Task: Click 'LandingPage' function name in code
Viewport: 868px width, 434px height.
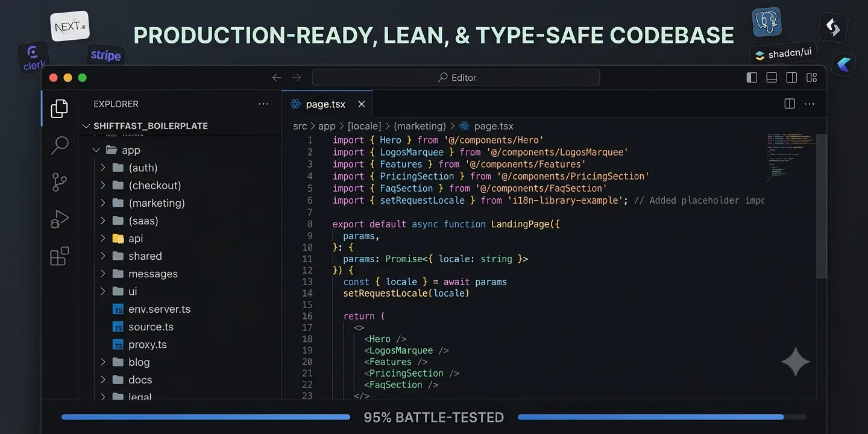Action: pyautogui.click(x=520, y=224)
